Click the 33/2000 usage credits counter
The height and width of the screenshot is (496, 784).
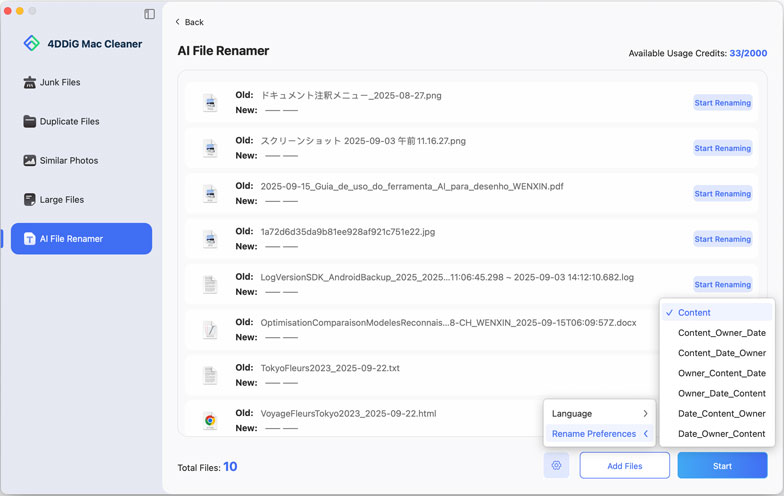(748, 53)
